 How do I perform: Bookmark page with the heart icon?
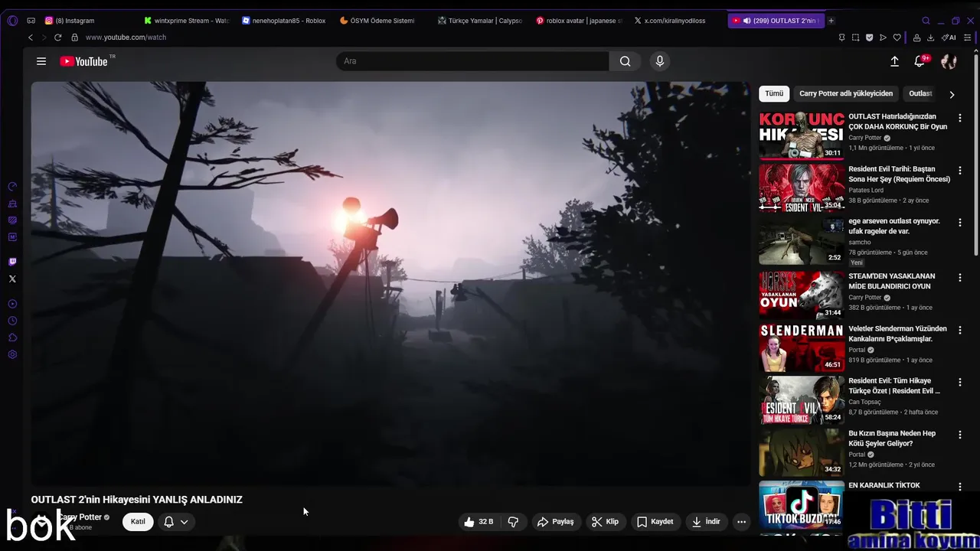[x=897, y=37]
